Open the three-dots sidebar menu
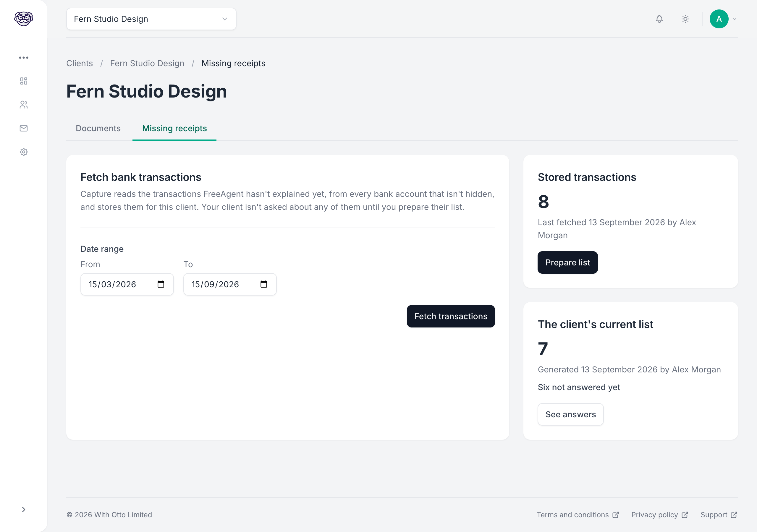 coord(24,58)
